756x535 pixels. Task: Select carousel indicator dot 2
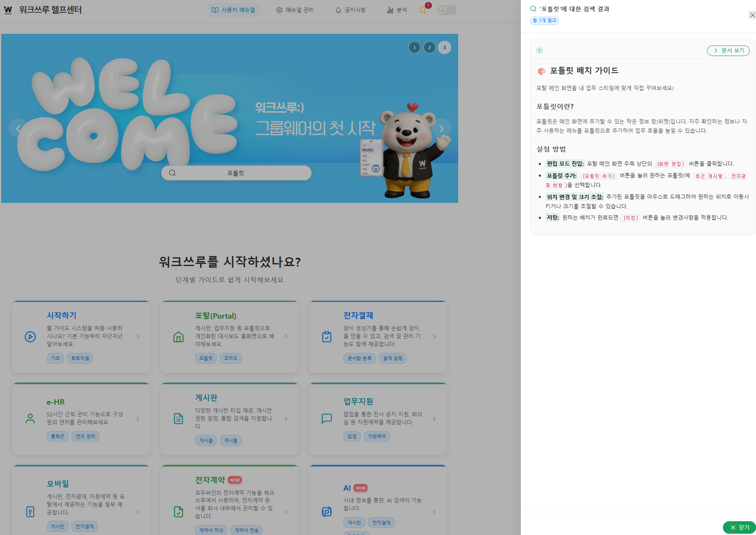429,47
